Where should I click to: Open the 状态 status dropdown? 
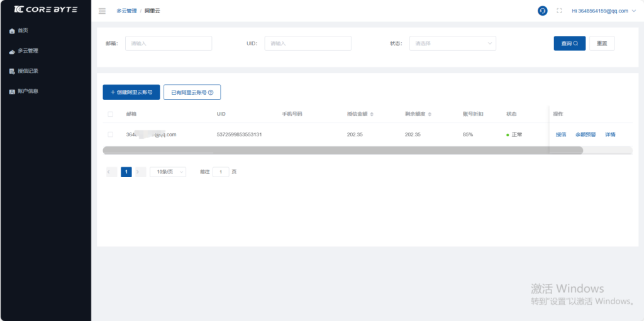[x=452, y=43]
